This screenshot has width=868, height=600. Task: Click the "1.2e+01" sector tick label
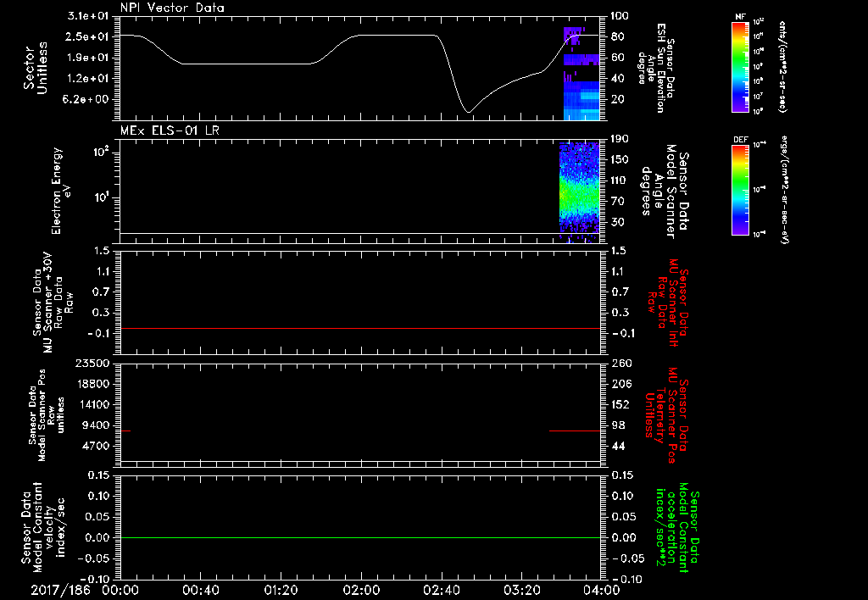coord(88,79)
